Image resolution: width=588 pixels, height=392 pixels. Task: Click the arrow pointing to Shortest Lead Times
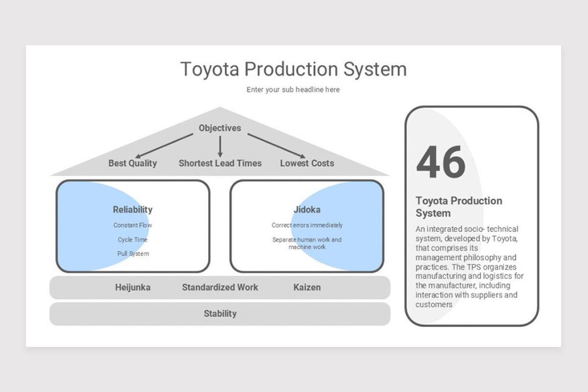tap(220, 147)
